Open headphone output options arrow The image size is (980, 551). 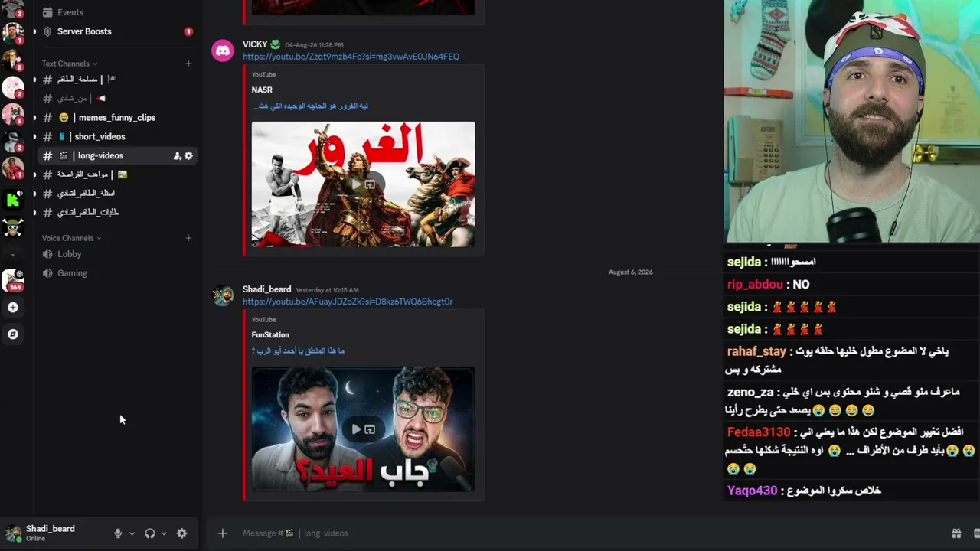(x=164, y=533)
